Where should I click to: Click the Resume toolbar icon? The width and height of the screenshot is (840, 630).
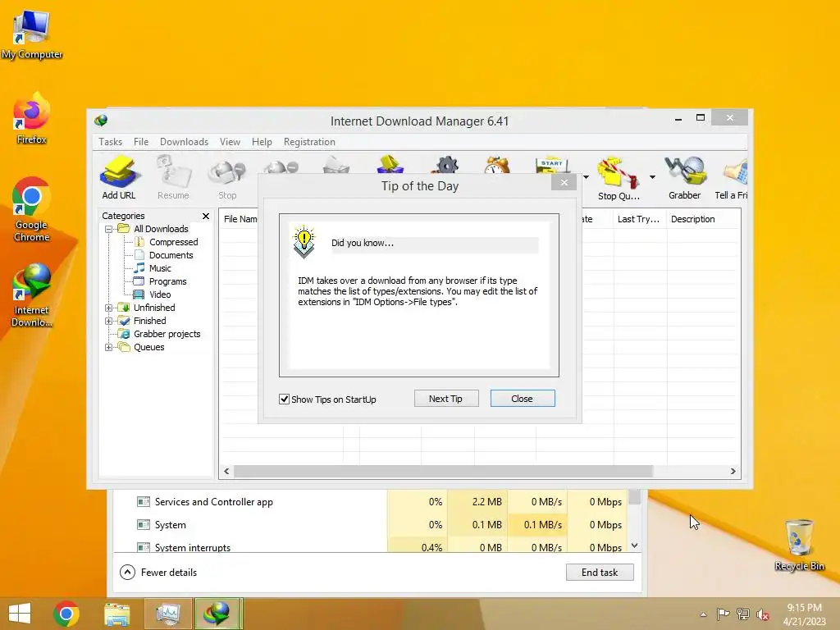173,178
